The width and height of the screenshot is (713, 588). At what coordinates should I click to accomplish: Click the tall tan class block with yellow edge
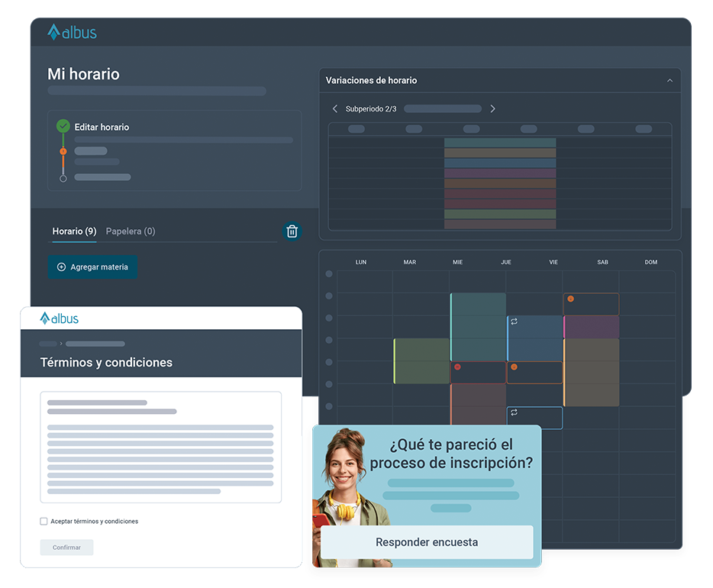click(591, 373)
